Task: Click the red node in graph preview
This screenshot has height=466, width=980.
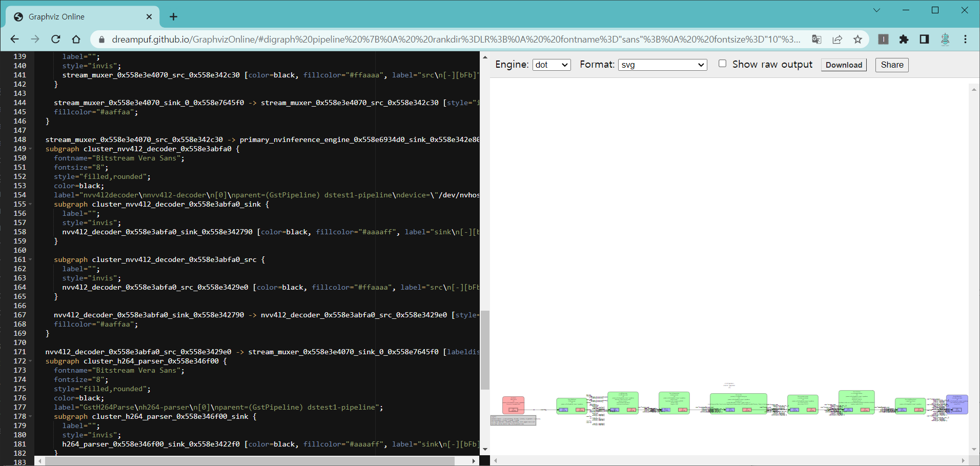Action: (513, 405)
